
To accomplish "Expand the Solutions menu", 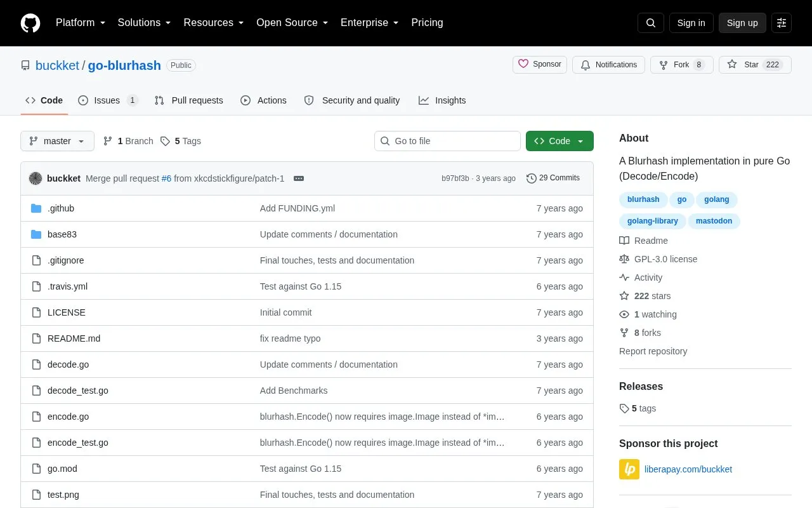I will [145, 23].
